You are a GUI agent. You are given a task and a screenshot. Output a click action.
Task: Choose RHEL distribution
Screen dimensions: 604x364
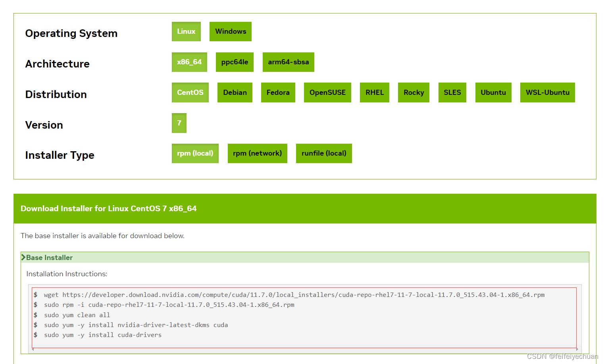click(375, 92)
